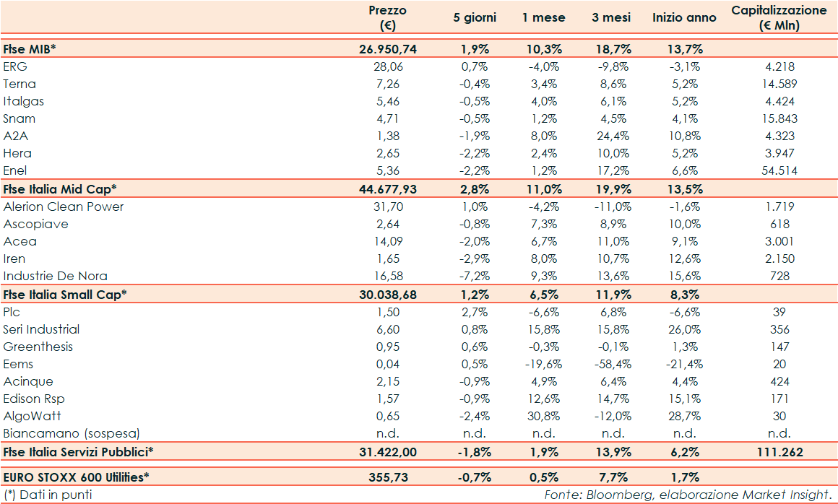Select the 5 giorni column header

[475, 18]
